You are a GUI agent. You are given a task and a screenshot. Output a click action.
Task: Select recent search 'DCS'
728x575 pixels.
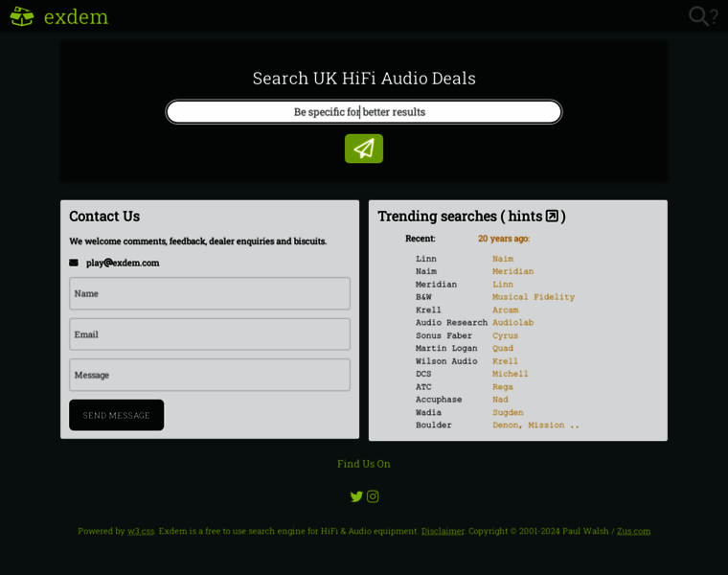point(423,374)
